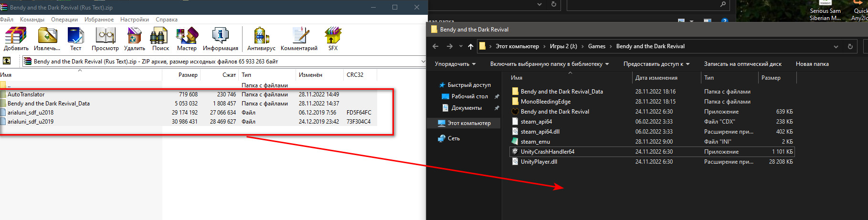Open the Explorer recent locations dropdown
Screen dimensions: 868x220
[x=461, y=46]
